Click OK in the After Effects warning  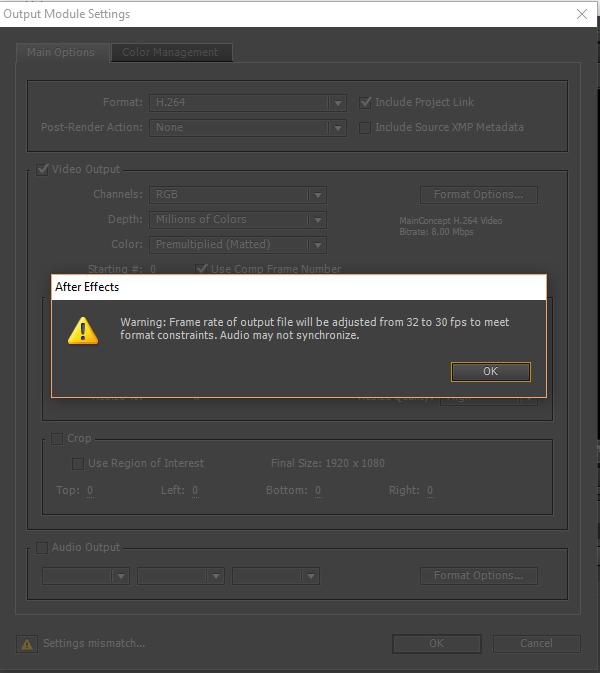click(x=491, y=371)
